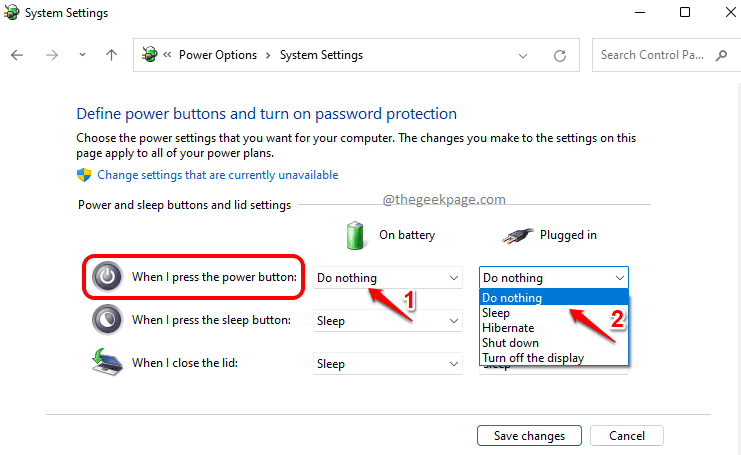This screenshot has width=741, height=455.
Task: Click the Power Options breadcrumb
Action: pos(217,55)
